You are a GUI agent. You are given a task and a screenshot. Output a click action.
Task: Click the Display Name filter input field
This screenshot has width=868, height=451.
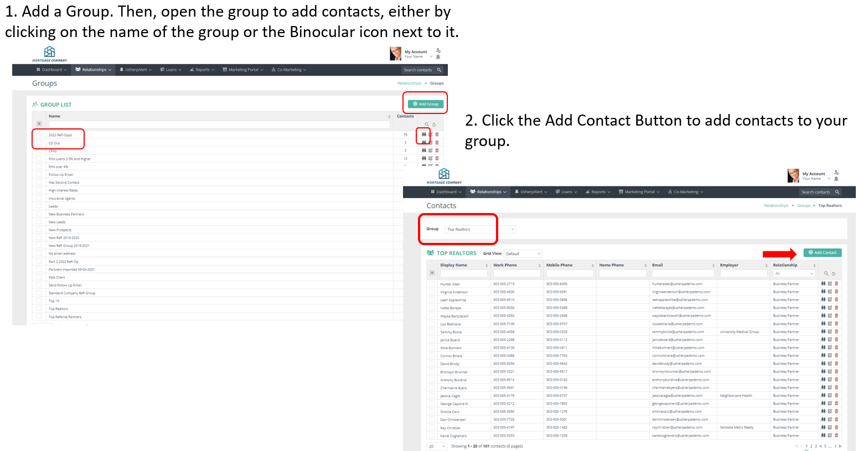coord(463,273)
